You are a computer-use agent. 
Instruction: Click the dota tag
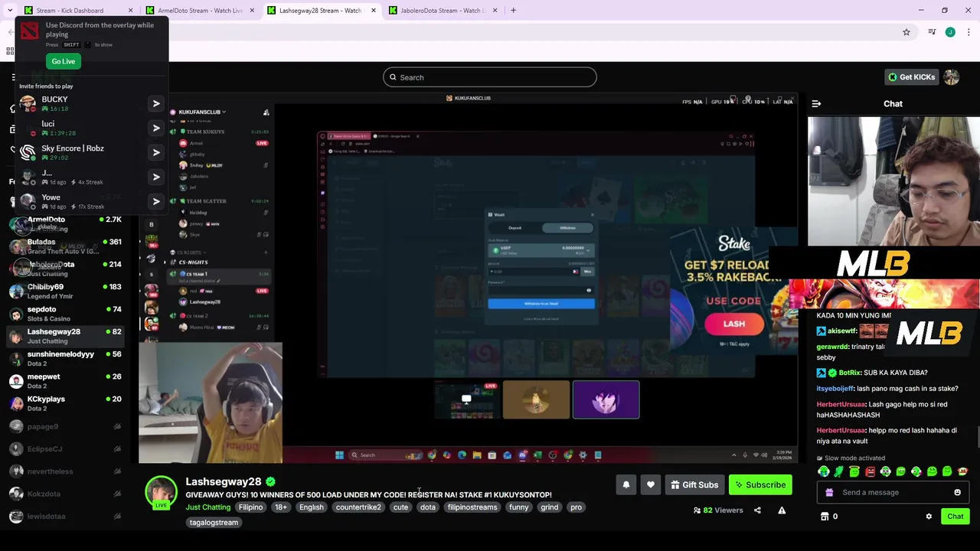[428, 507]
